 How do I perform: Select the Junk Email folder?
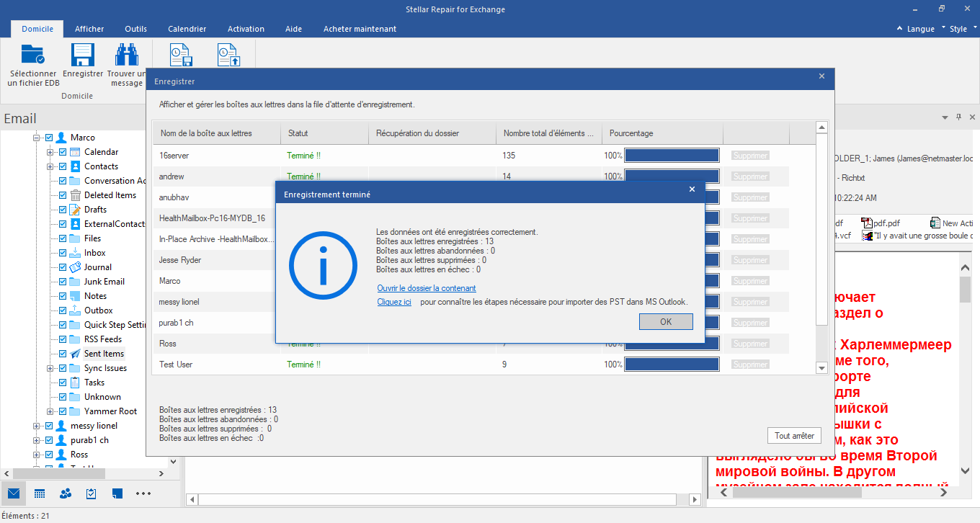click(x=104, y=282)
